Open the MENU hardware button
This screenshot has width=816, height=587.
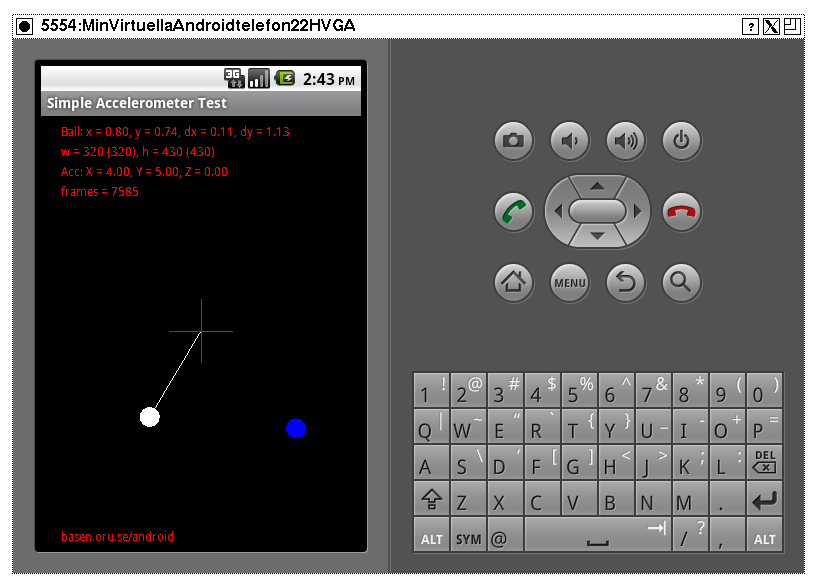click(570, 283)
